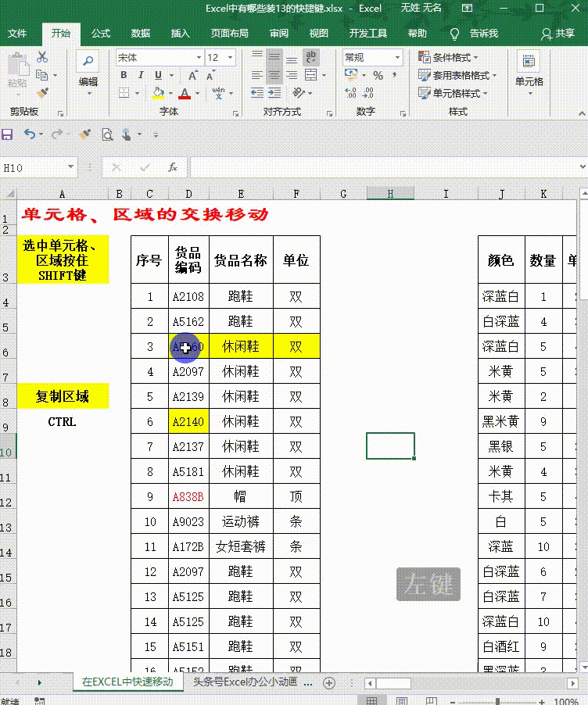Toggle Wrap Text button
The height and width of the screenshot is (705, 588).
coord(311,56)
